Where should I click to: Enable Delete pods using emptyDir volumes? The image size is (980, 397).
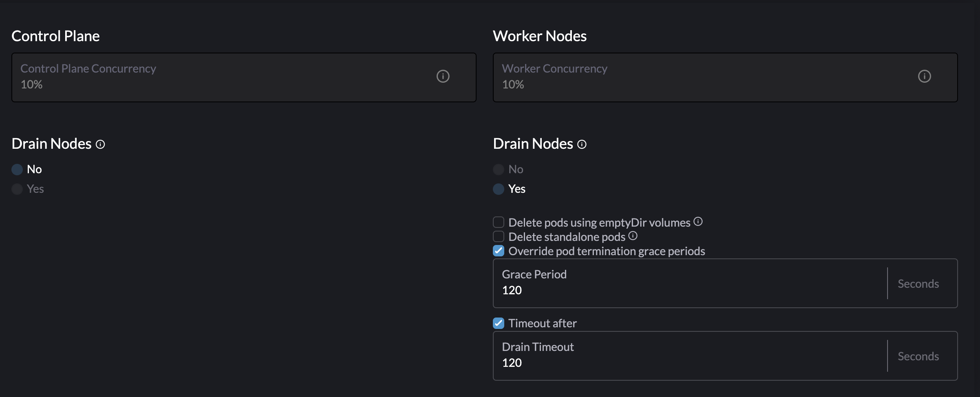[498, 222]
